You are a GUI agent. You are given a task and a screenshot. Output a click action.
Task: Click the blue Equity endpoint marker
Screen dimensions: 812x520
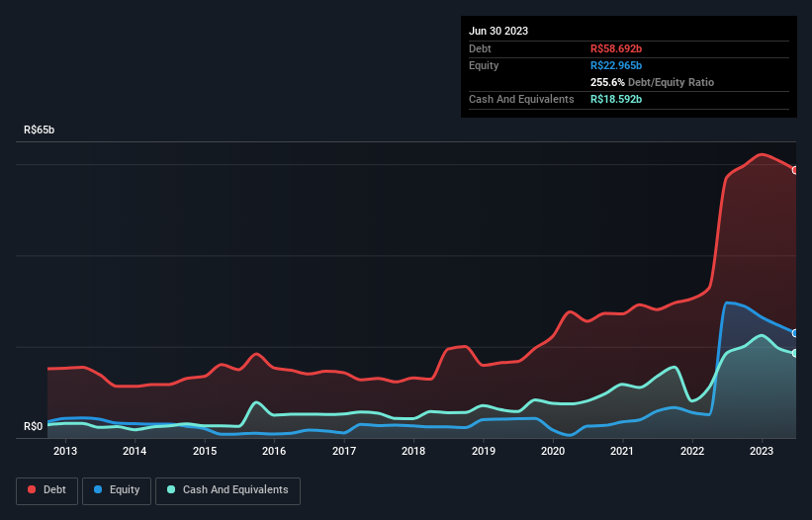coord(795,333)
